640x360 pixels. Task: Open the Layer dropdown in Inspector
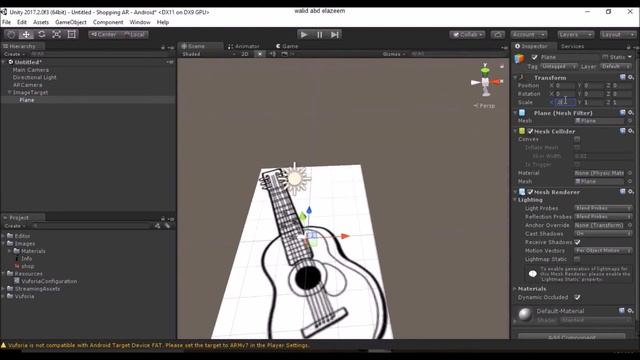click(616, 66)
